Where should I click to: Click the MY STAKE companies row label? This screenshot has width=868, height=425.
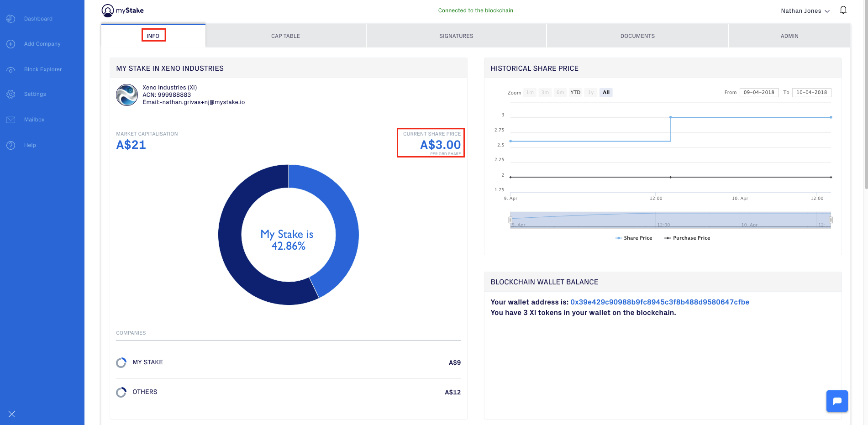point(147,362)
